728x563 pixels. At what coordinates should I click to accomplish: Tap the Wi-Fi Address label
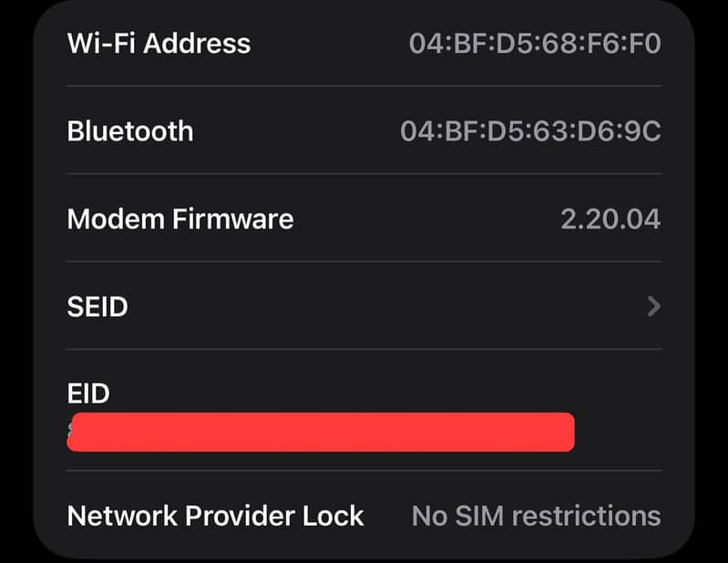tap(159, 43)
